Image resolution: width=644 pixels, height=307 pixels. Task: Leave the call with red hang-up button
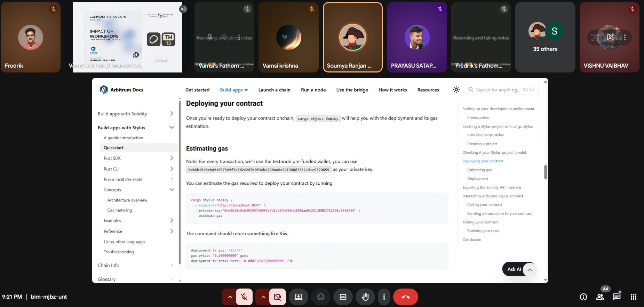tap(405, 297)
